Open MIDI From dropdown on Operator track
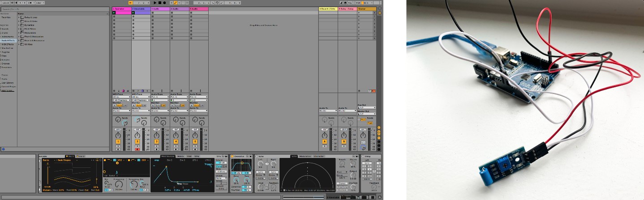The image size is (644, 200). 121,97
